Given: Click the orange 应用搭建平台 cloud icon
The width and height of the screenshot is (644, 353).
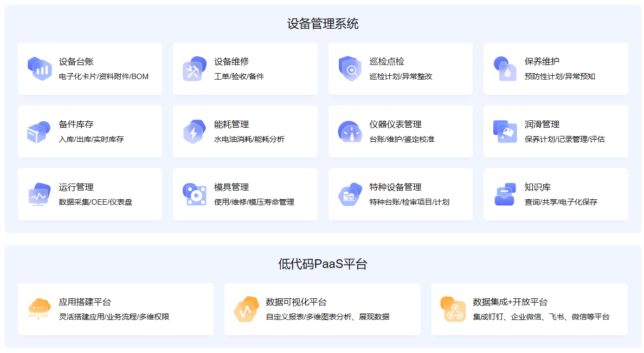Looking at the screenshot, I should point(40,309).
